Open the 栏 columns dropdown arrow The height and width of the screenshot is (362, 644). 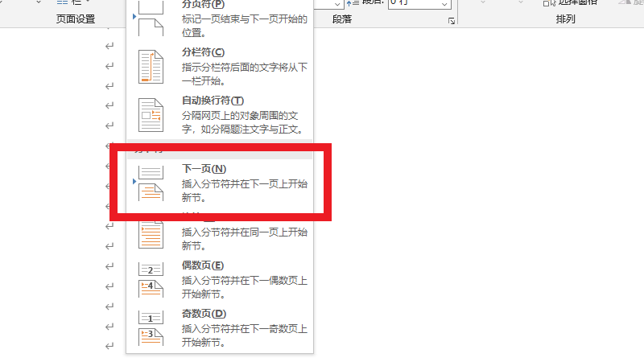(88, 3)
